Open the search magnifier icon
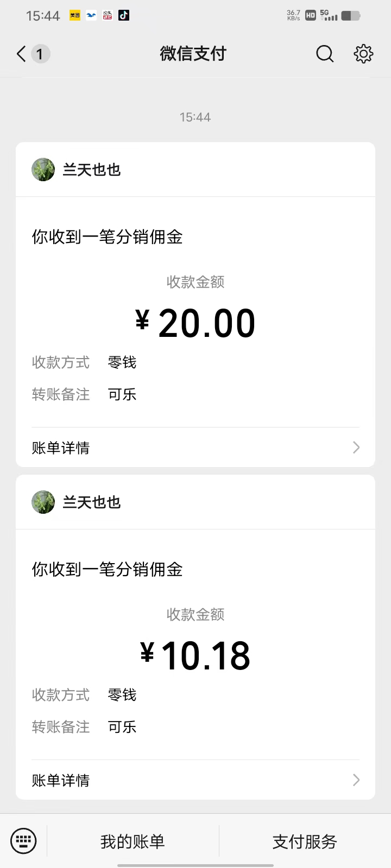 325,54
